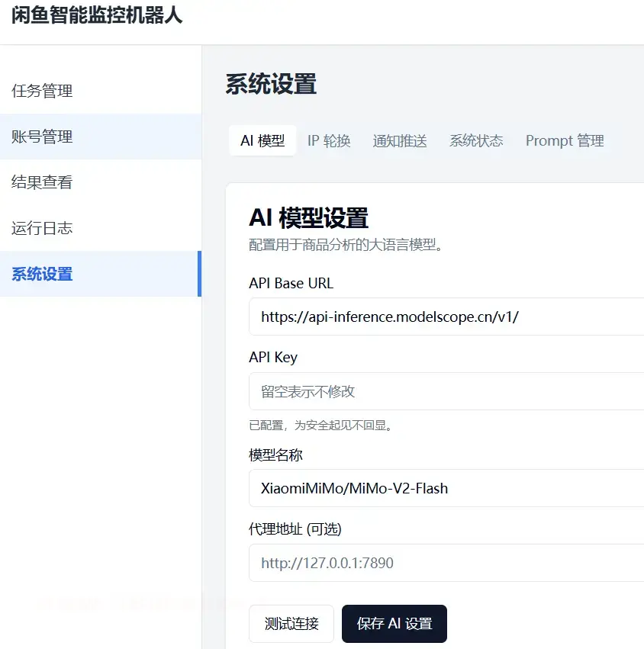Click the API Base URL input field

point(446,316)
